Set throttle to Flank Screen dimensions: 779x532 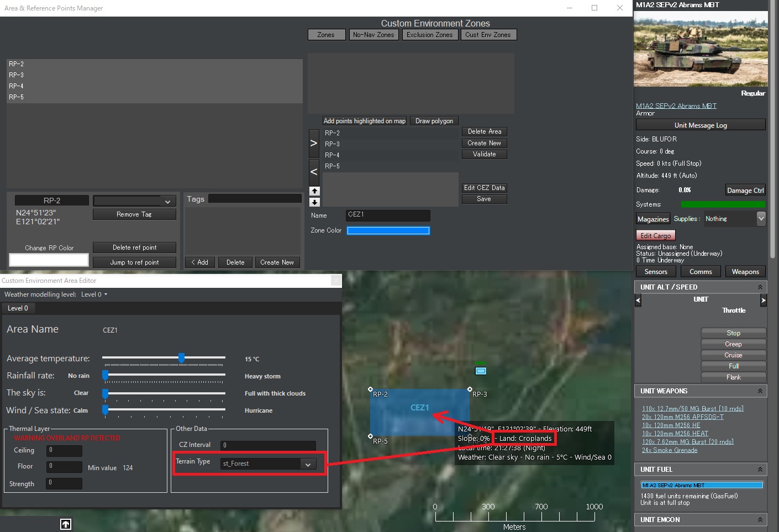coord(734,377)
